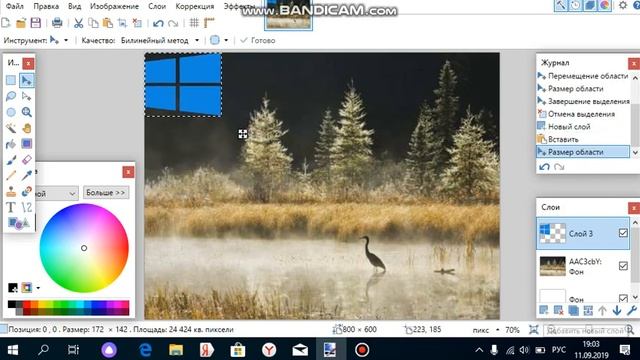The height and width of the screenshot is (360, 640).
Task: Open layer properties wrench icon
Action: click(x=632, y=311)
